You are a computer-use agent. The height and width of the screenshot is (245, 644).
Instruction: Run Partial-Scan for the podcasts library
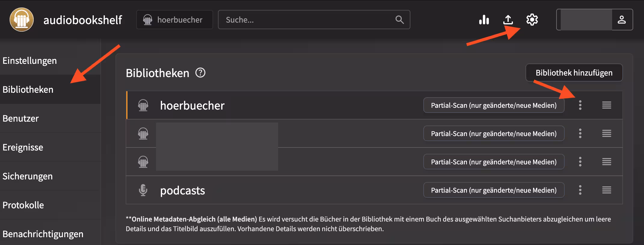pos(493,190)
